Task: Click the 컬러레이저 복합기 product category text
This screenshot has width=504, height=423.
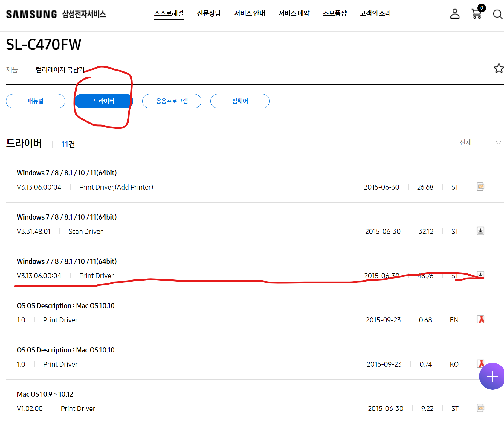Action: tap(60, 69)
